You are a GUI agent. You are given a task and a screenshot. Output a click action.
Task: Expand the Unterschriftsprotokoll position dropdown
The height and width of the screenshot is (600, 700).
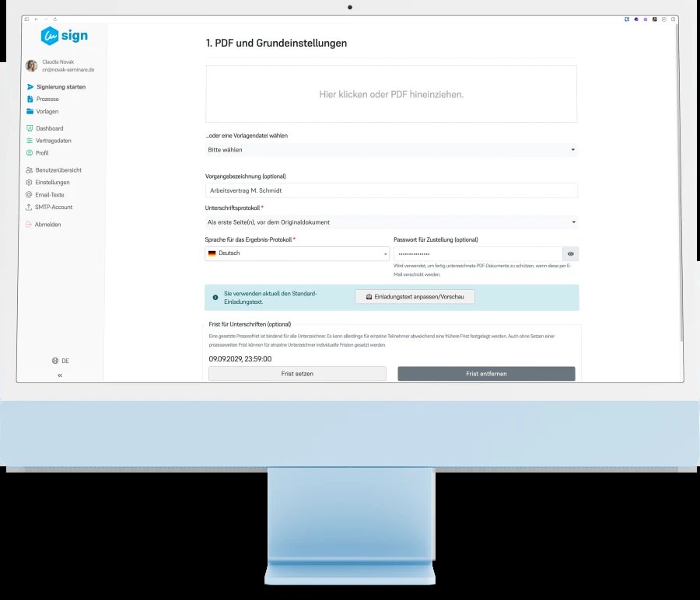point(391,222)
